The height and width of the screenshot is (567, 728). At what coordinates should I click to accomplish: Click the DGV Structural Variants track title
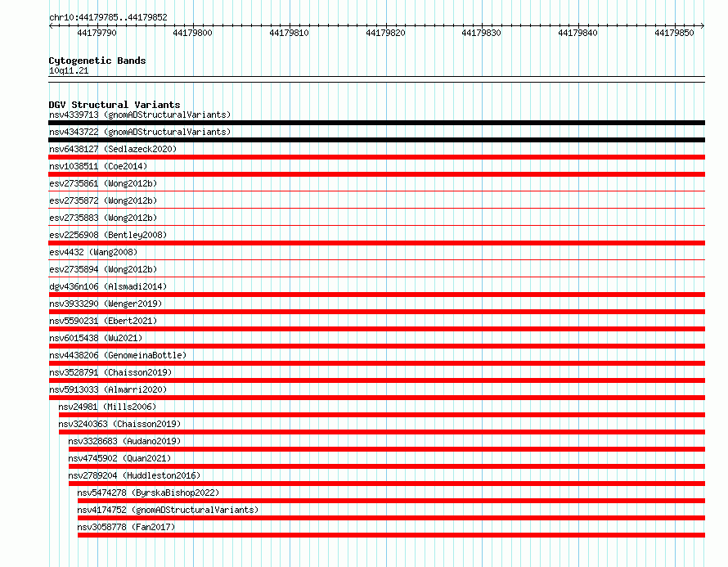(x=115, y=105)
